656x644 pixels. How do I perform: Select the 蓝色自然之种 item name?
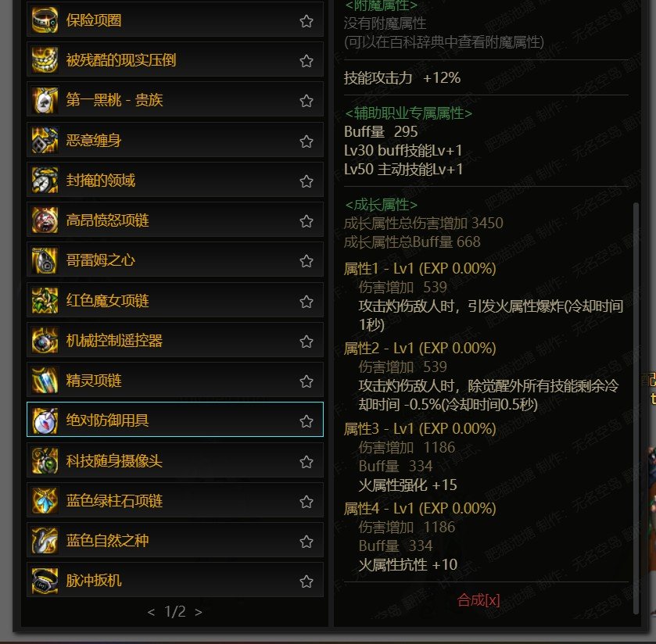point(108,540)
